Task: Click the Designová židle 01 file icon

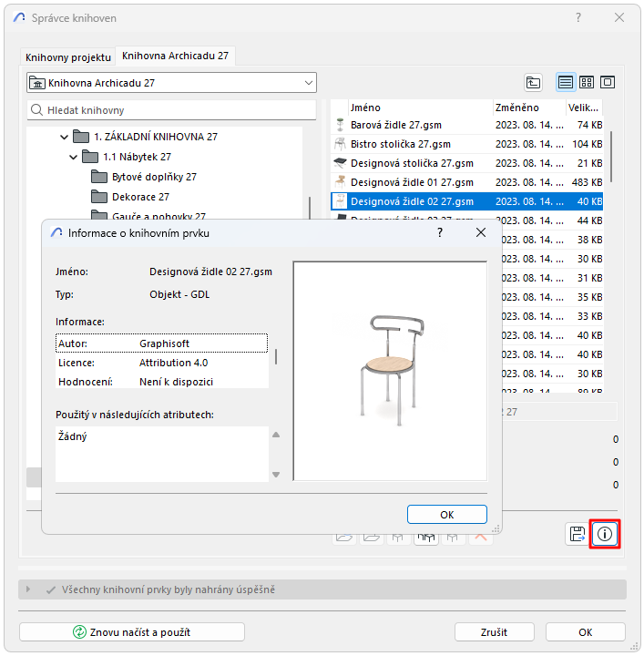Action: [x=340, y=182]
